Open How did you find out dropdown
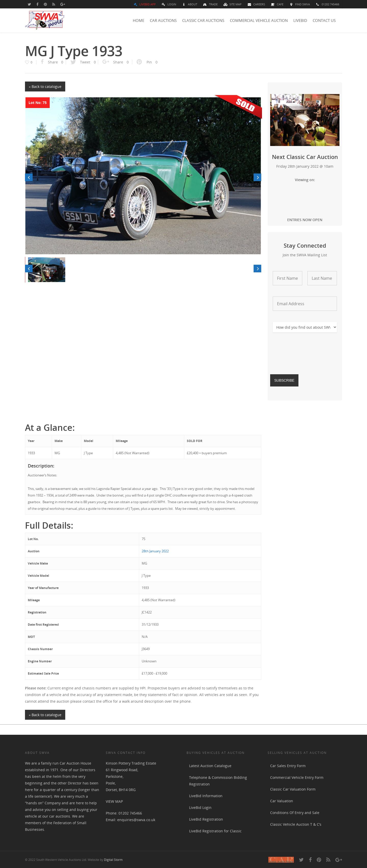Image resolution: width=367 pixels, height=868 pixels. click(x=305, y=327)
